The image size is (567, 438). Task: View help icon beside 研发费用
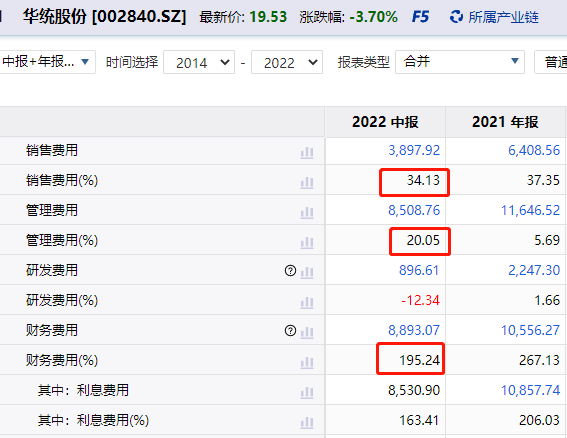[x=290, y=270]
